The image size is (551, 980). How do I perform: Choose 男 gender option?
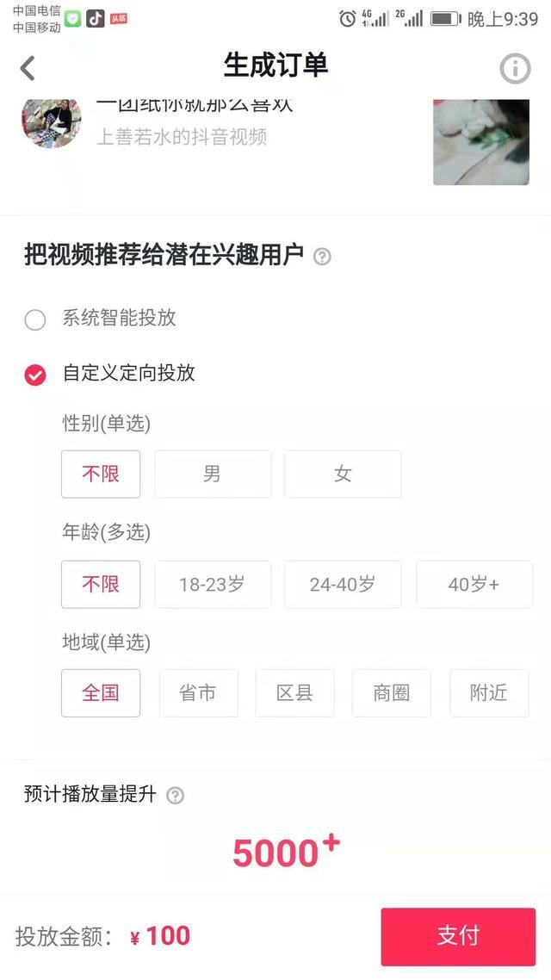(213, 474)
